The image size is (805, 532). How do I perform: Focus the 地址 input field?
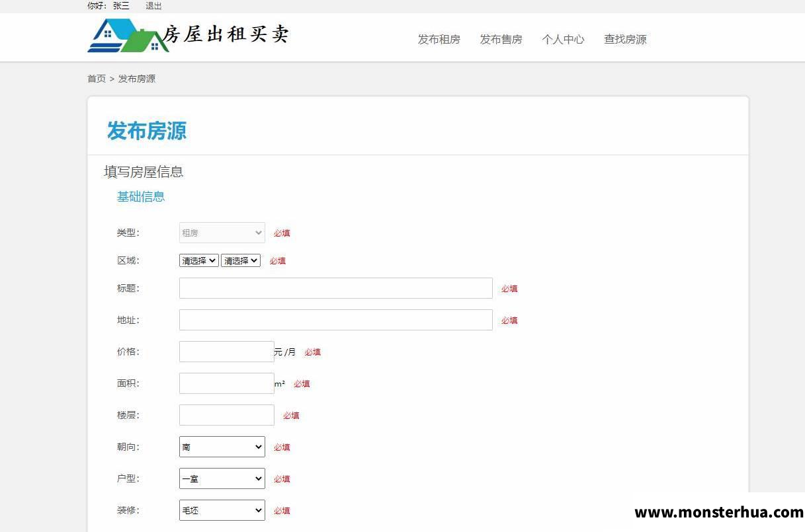coord(336,320)
